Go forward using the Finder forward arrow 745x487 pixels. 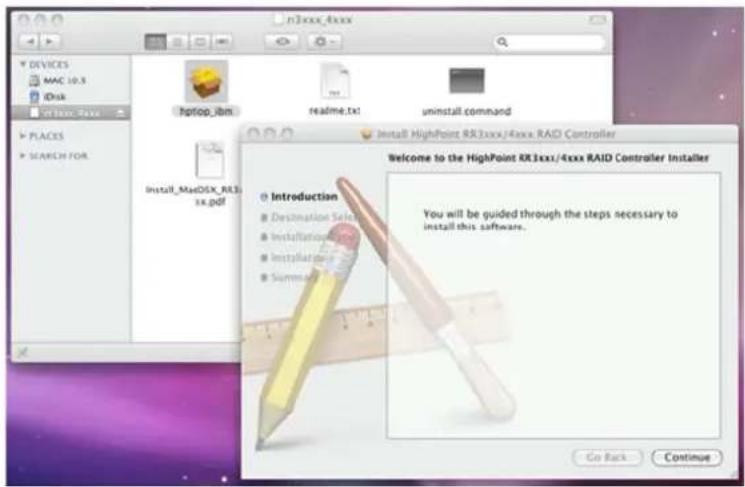point(49,42)
